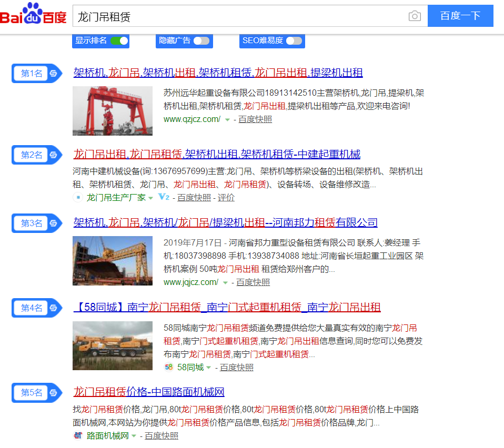Click the 第1名 rank label
The width and height of the screenshot is (504, 448).
click(31, 73)
